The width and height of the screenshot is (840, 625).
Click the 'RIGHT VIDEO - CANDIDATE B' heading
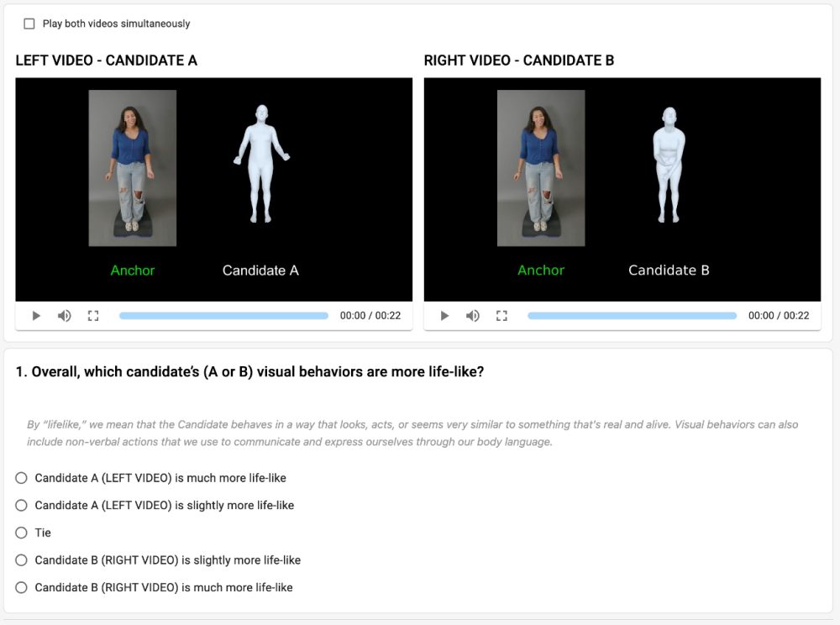[x=519, y=60]
